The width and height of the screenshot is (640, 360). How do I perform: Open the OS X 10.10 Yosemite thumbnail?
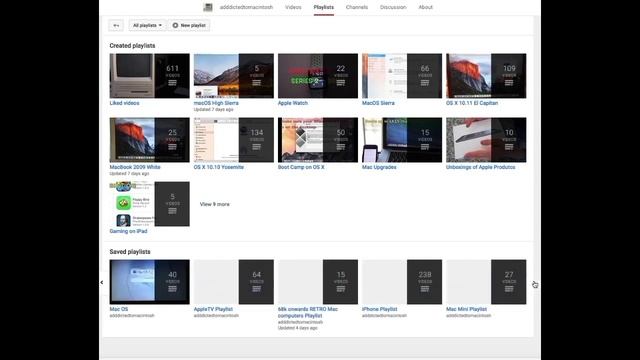(233, 140)
